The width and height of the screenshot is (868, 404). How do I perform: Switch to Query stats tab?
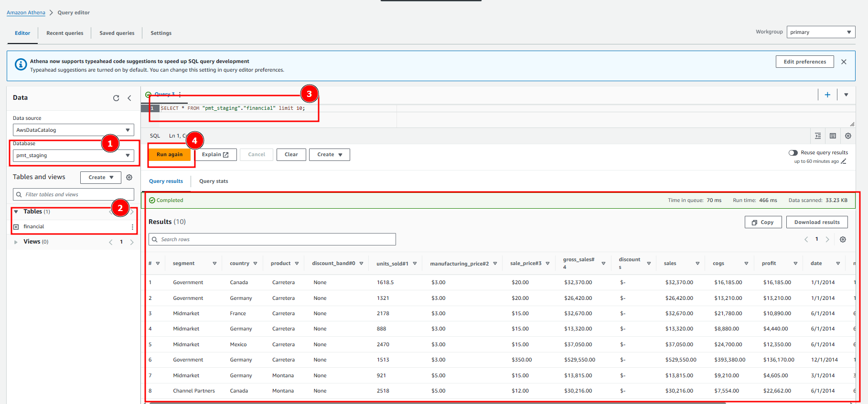pos(214,181)
